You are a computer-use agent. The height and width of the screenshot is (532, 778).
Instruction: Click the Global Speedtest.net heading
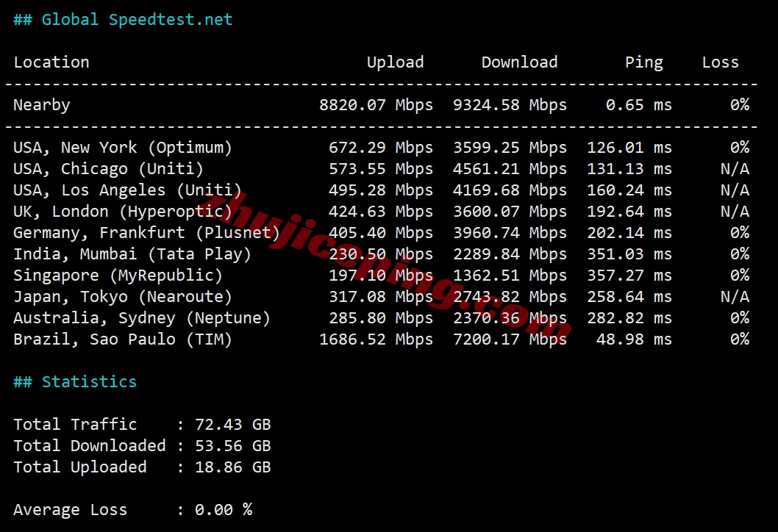click(123, 20)
